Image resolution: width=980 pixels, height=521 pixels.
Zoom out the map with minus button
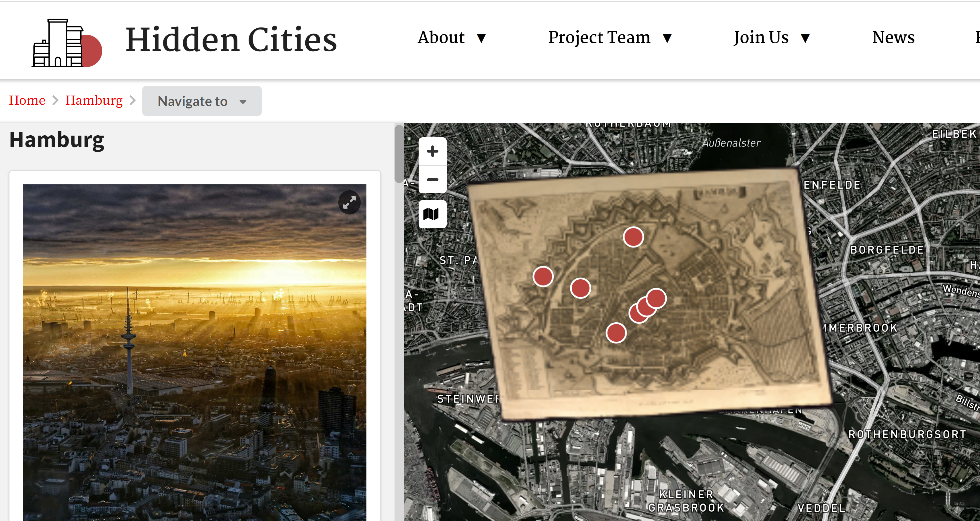pyautogui.click(x=432, y=179)
